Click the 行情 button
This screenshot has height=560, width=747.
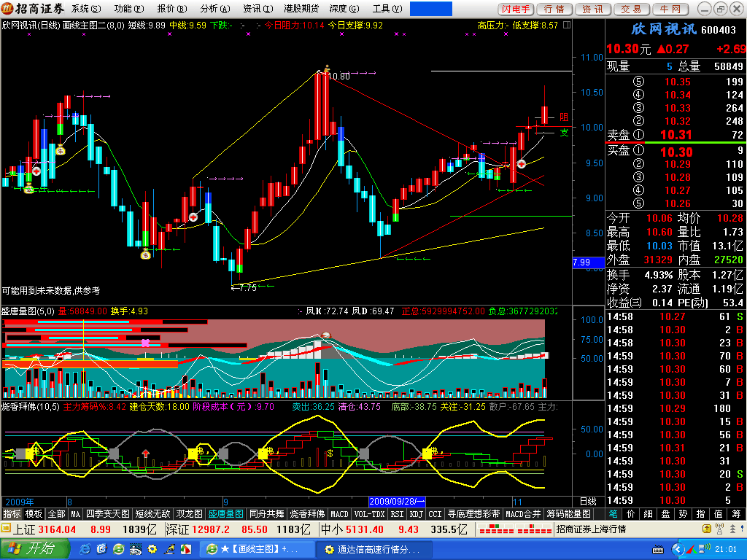click(554, 9)
